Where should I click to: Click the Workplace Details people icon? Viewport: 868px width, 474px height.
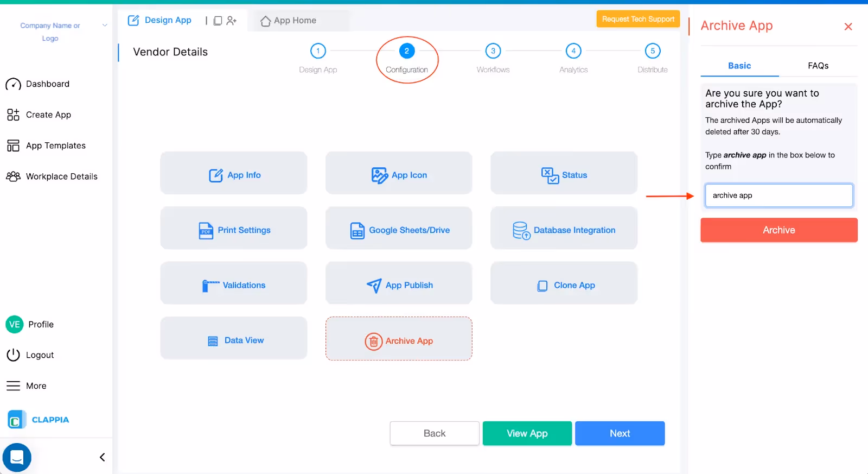tap(13, 176)
